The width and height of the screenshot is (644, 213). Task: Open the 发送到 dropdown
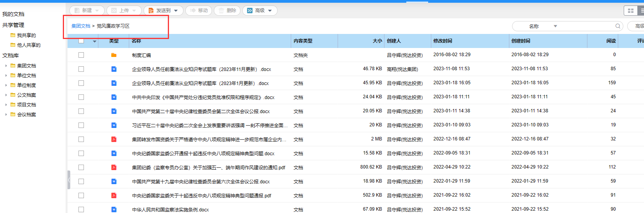pos(163,11)
